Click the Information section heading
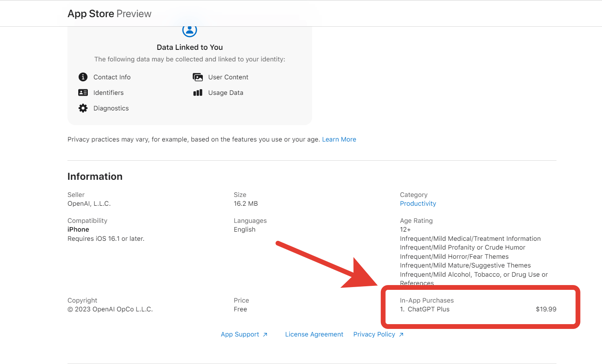The image size is (602, 364). click(x=95, y=176)
